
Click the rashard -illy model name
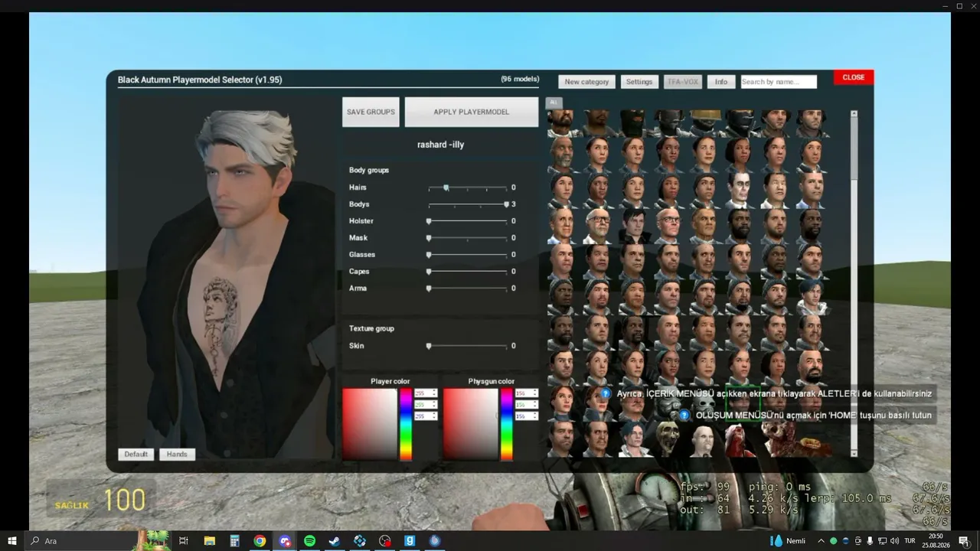tap(440, 145)
